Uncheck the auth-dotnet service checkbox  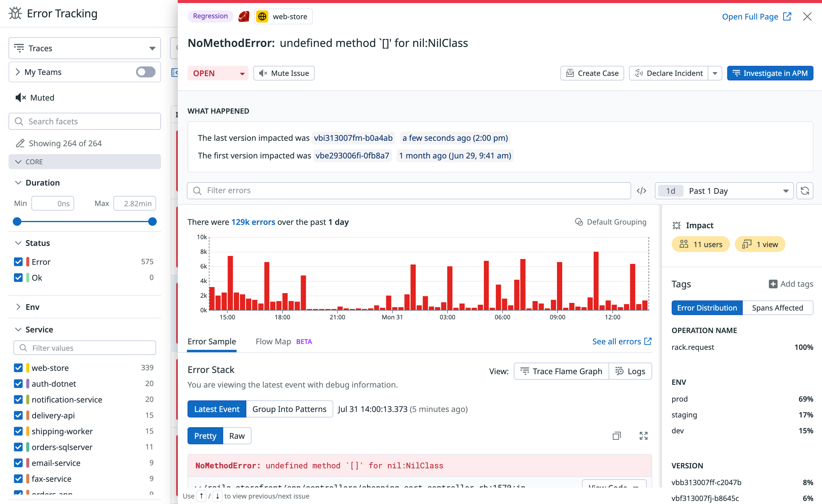pos(18,384)
